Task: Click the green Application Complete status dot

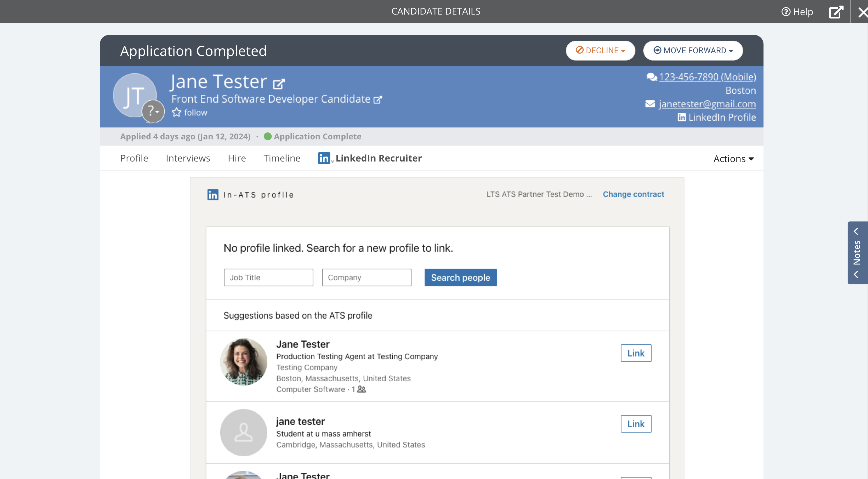Action: (x=268, y=136)
